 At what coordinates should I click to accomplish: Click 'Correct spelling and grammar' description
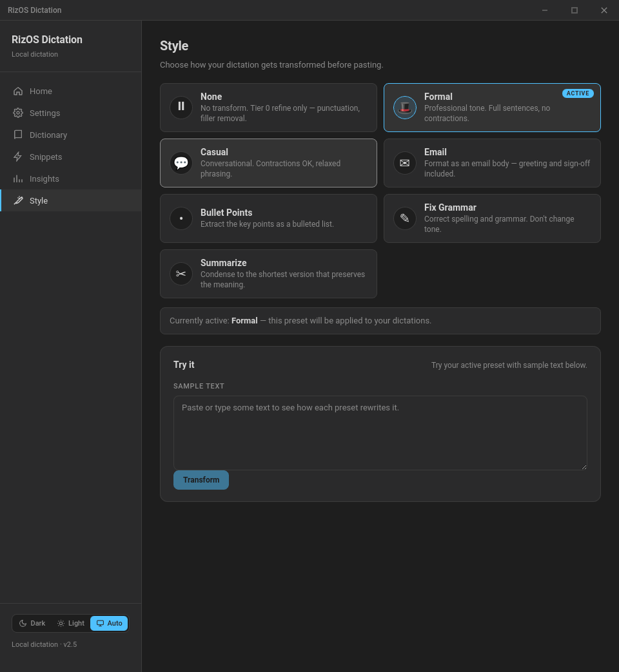pyautogui.click(x=499, y=224)
